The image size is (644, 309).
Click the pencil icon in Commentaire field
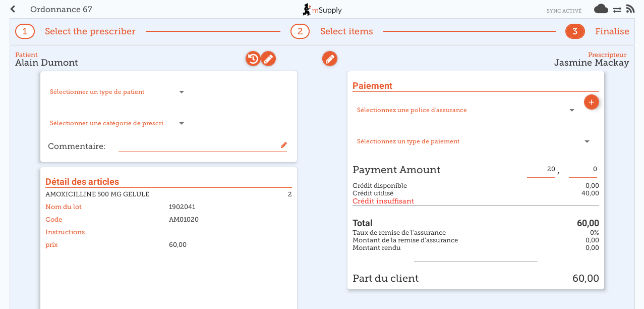click(283, 145)
